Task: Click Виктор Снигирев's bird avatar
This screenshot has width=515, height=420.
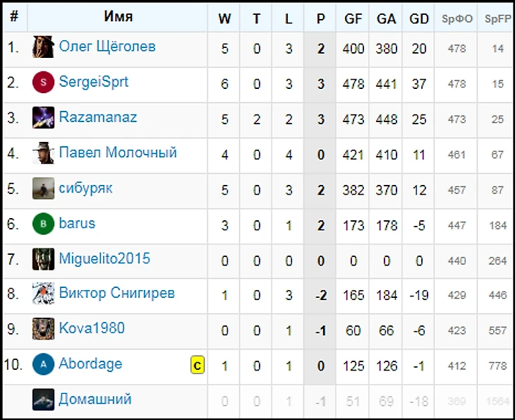Action: pos(43,294)
